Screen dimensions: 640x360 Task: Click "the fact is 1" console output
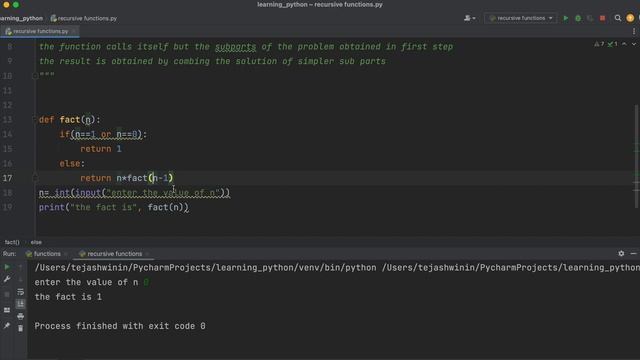click(x=68, y=297)
